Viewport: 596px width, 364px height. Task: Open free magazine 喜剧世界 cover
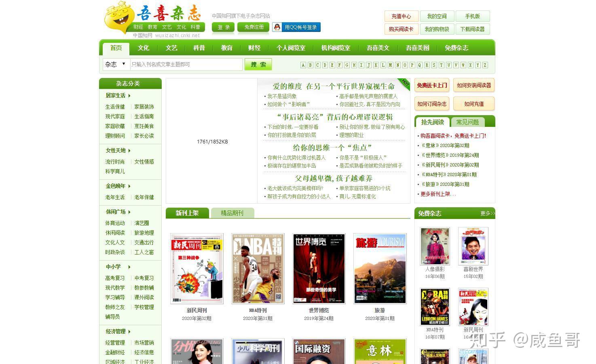473,246
